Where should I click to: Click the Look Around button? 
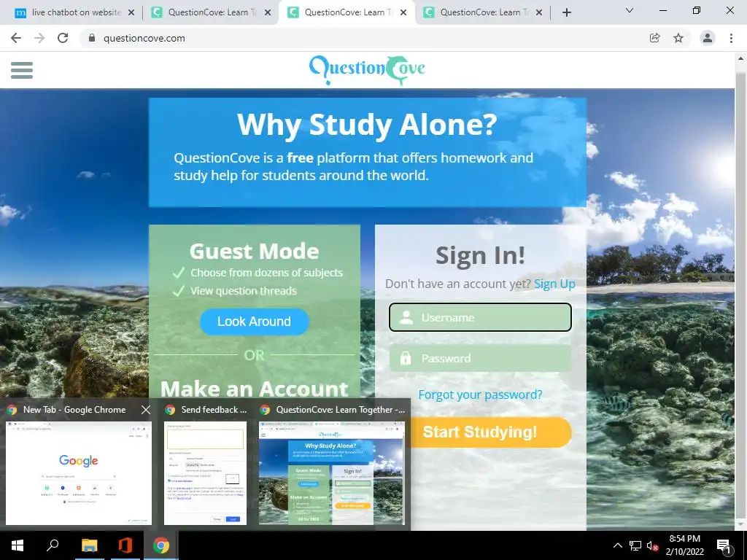(x=255, y=322)
